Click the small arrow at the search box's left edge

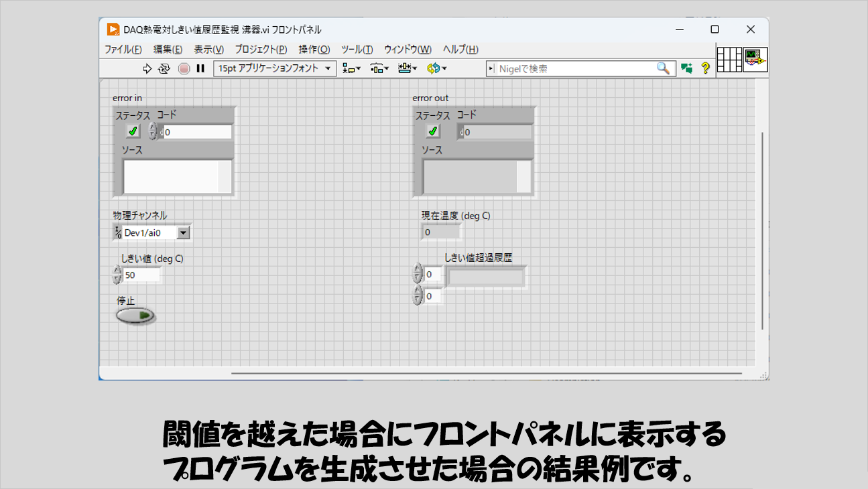491,68
